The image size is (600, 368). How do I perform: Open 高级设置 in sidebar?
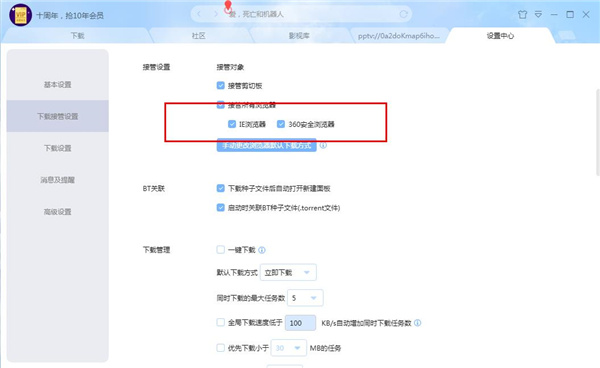tap(57, 212)
